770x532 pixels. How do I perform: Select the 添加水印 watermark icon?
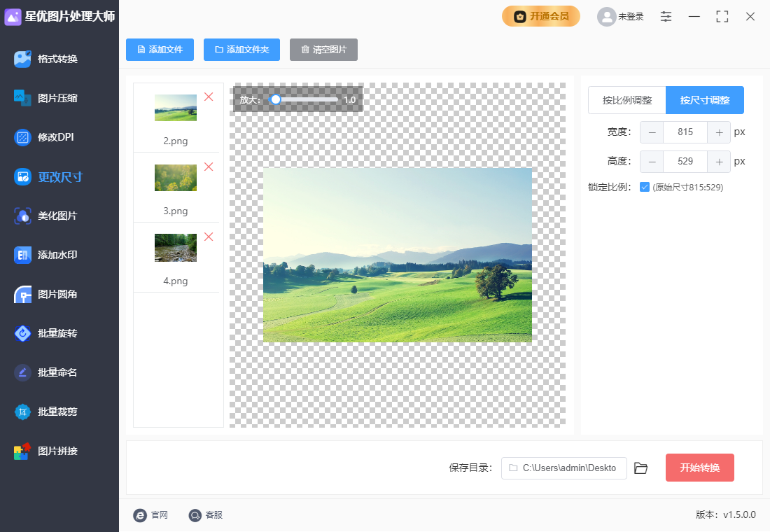click(x=22, y=255)
